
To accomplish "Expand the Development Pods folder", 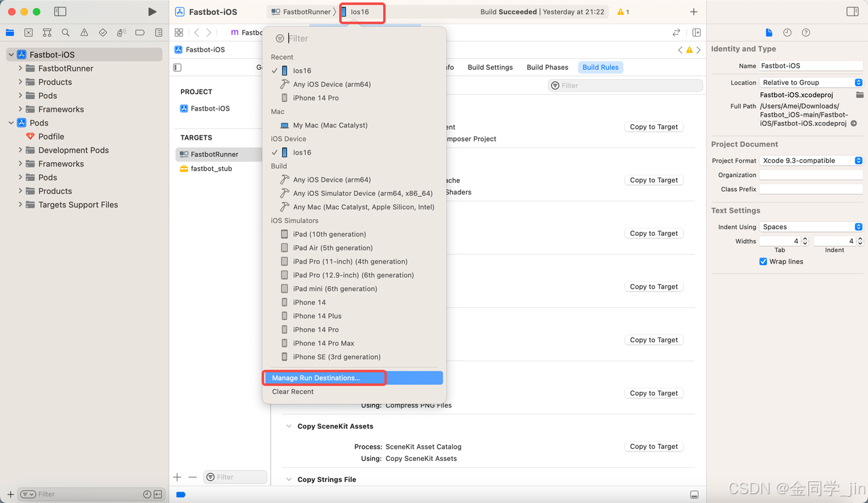I will tap(20, 150).
